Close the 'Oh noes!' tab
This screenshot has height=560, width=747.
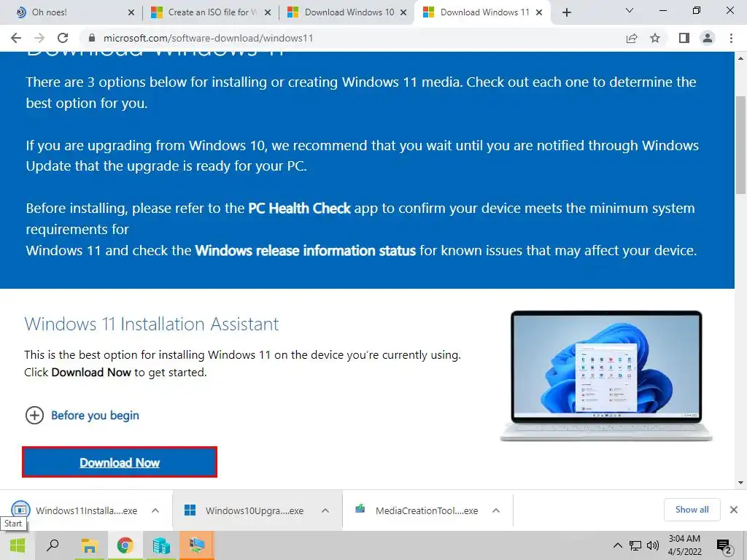click(131, 12)
